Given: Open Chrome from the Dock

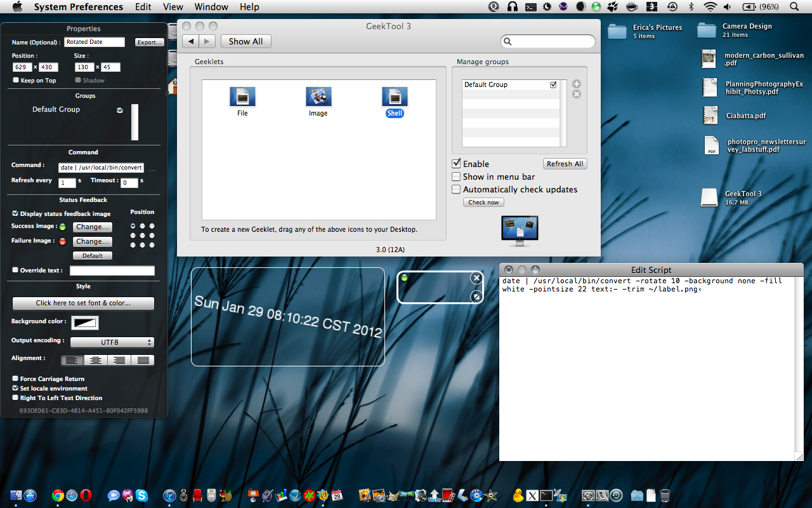Looking at the screenshot, I should [x=58, y=496].
